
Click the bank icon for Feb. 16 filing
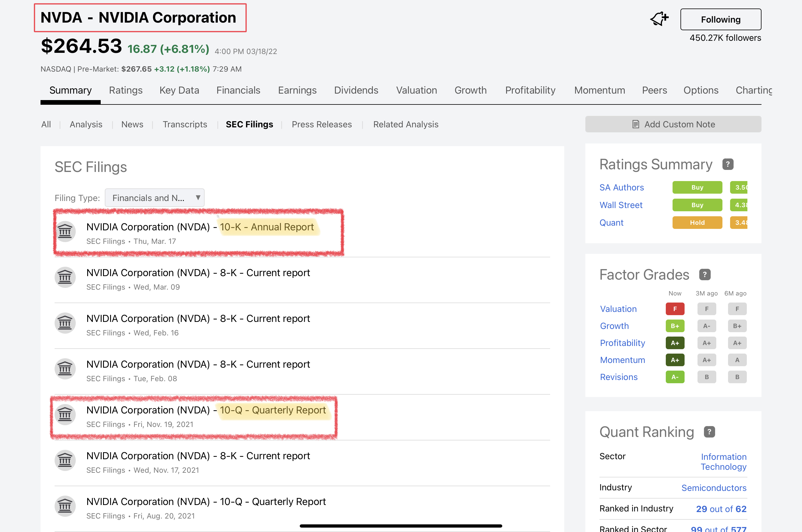[65, 323]
